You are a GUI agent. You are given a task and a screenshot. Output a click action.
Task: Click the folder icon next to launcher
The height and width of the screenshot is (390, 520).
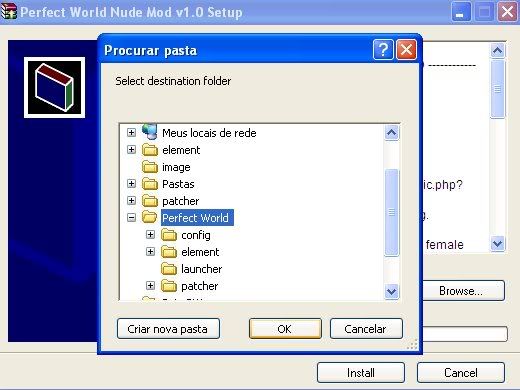pos(169,269)
